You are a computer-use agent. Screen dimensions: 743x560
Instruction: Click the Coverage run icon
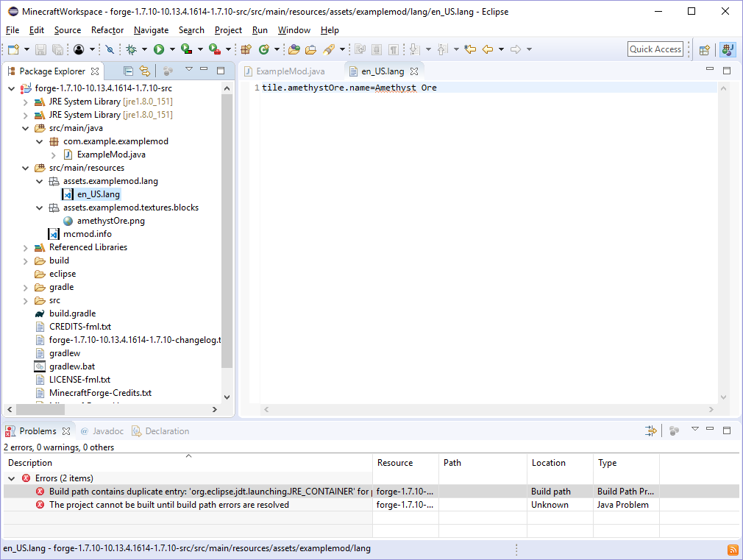(x=186, y=49)
